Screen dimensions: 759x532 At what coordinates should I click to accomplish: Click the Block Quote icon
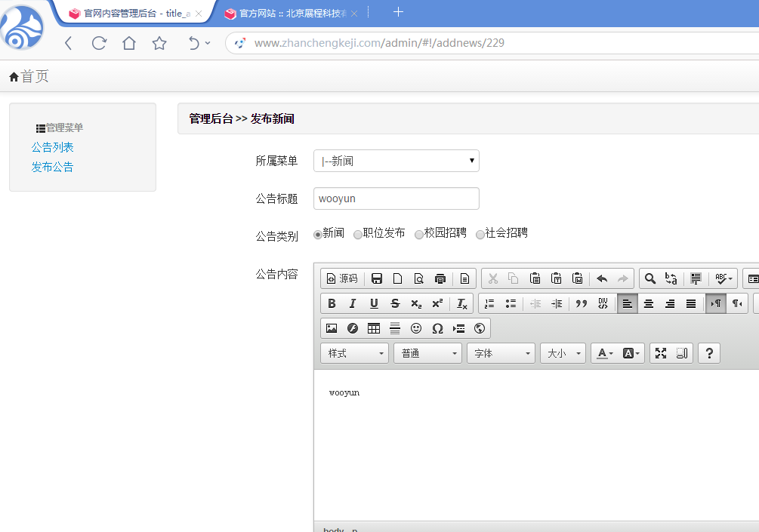point(581,303)
